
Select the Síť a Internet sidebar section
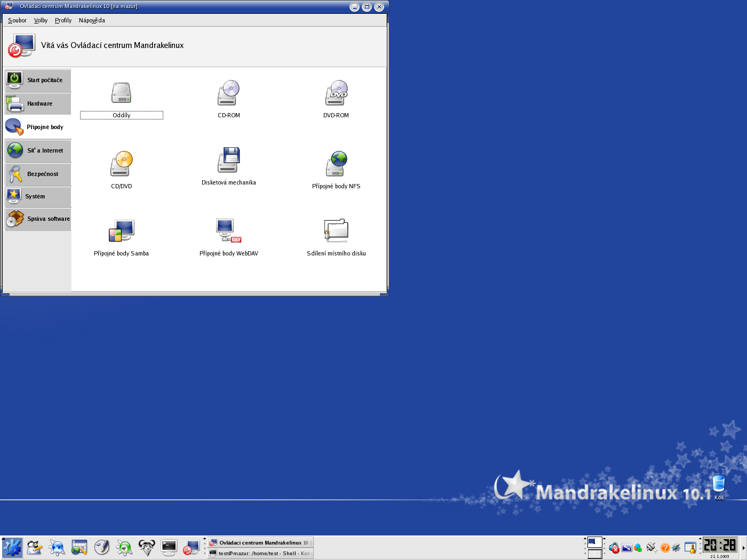click(x=38, y=150)
